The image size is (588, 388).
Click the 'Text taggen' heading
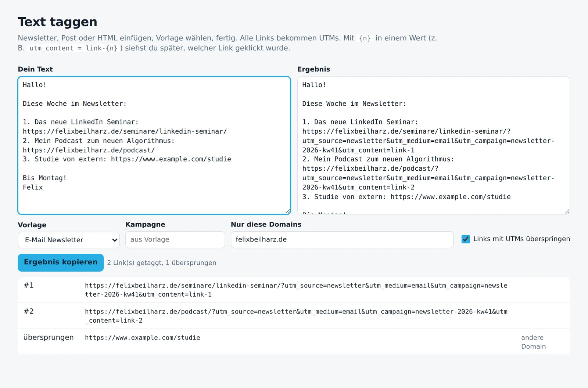click(x=58, y=22)
